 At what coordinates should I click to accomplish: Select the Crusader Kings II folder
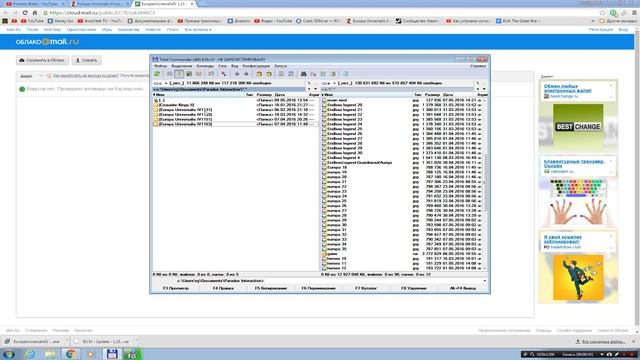pyautogui.click(x=176, y=105)
